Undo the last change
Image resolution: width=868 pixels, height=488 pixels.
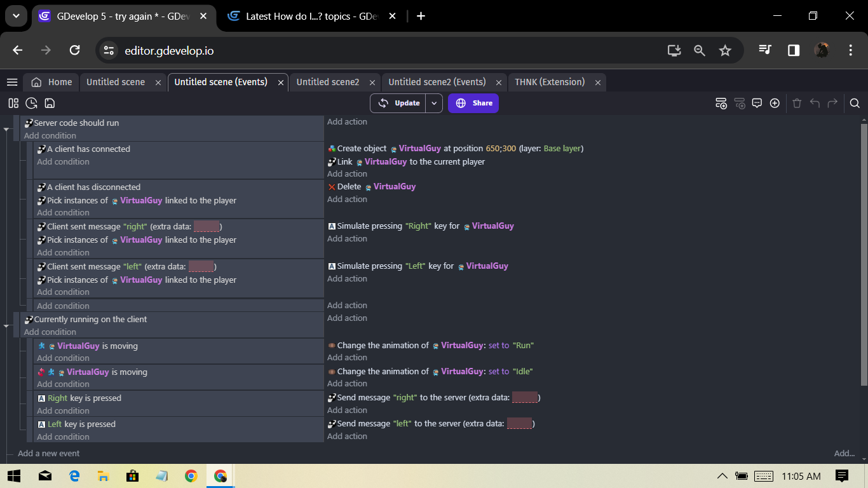815,102
